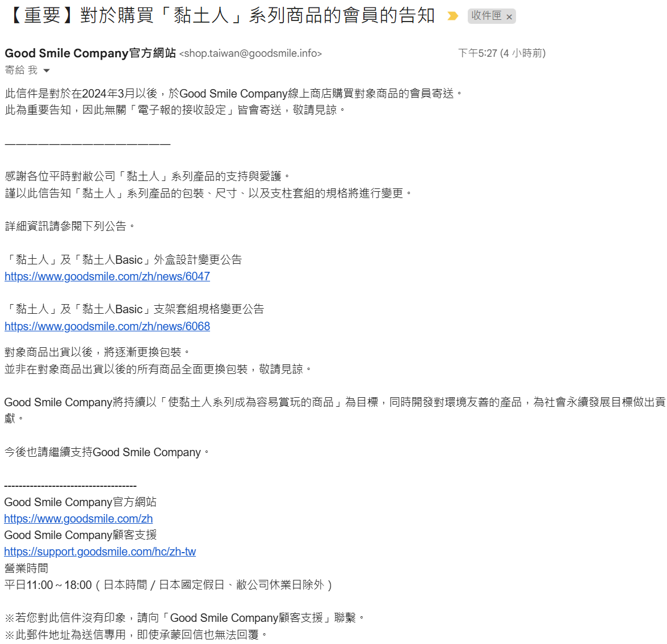Click the sender address shop.taiwan@goodsmile.info

pos(250,53)
